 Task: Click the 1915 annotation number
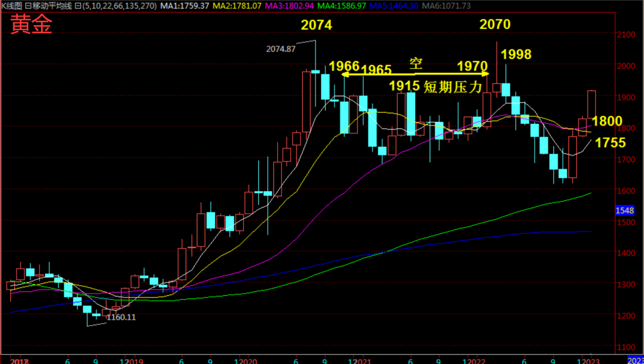coord(405,86)
